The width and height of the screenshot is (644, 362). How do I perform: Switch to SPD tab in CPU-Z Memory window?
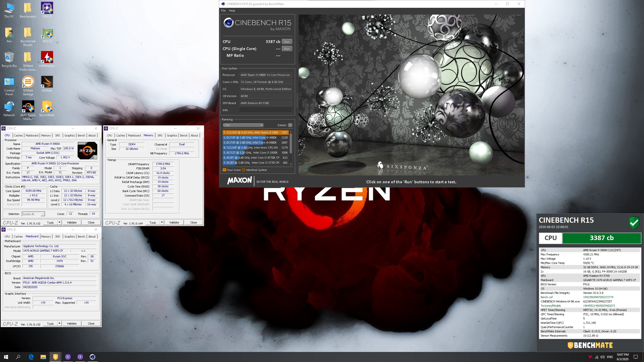(160, 135)
